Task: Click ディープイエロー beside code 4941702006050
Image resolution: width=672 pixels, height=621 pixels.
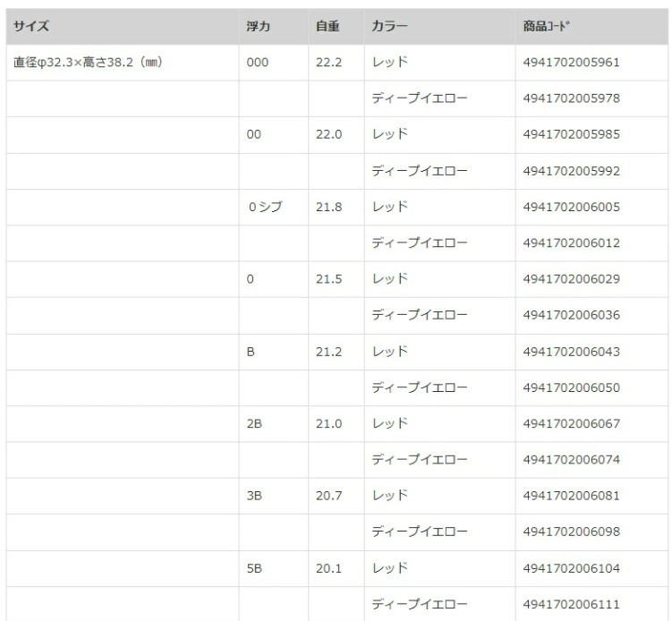Action: [419, 387]
